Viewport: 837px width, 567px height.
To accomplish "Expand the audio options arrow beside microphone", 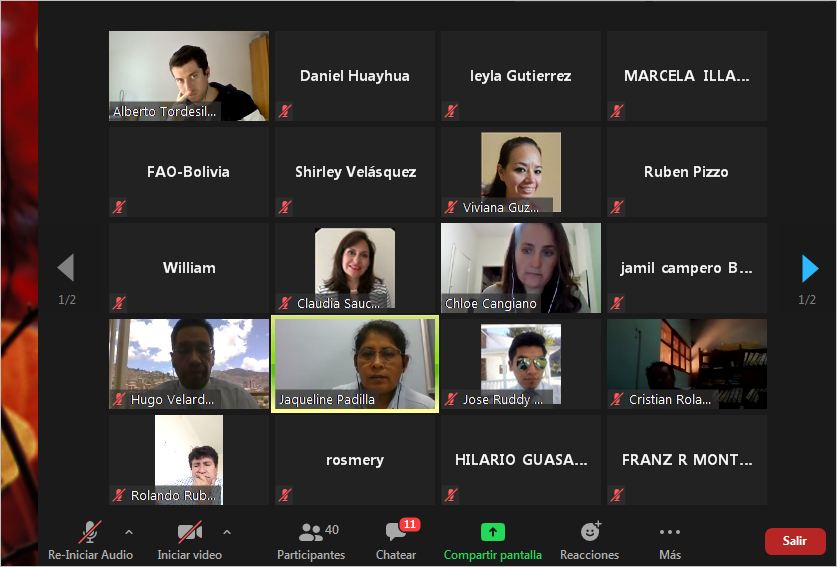I will click(x=129, y=532).
